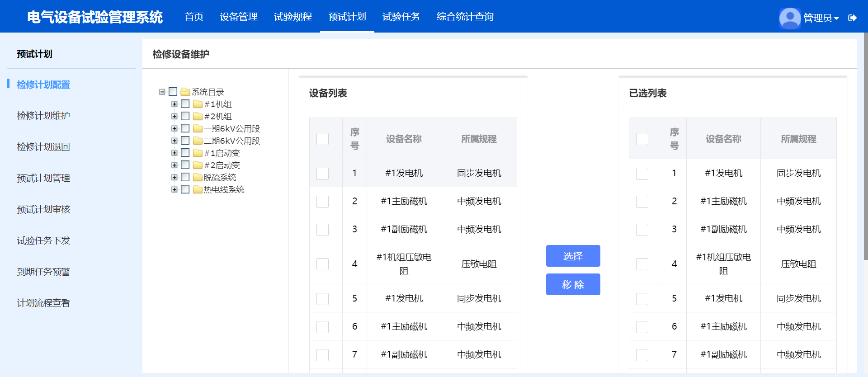The height and width of the screenshot is (377, 868).
Task: Check the 系统目录 tree checkbox
Action: click(x=173, y=92)
